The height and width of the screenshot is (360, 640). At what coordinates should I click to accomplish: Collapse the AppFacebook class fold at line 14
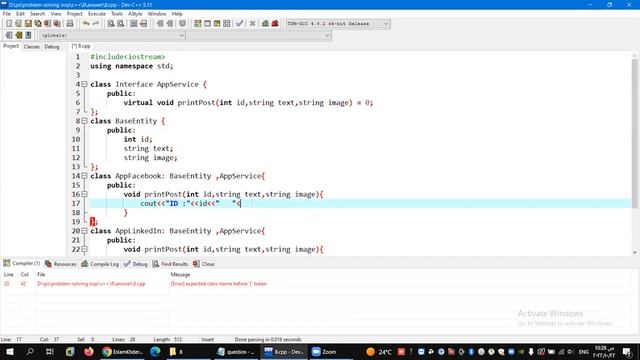point(84,176)
